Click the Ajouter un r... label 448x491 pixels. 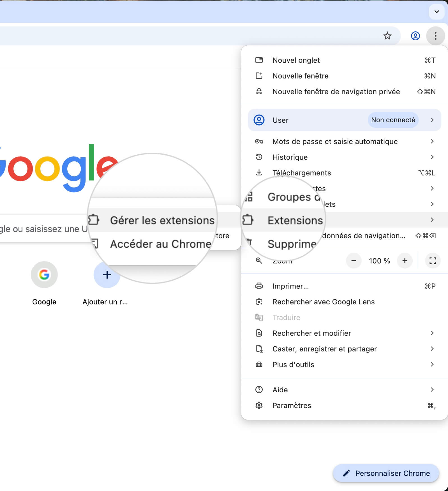105,302
